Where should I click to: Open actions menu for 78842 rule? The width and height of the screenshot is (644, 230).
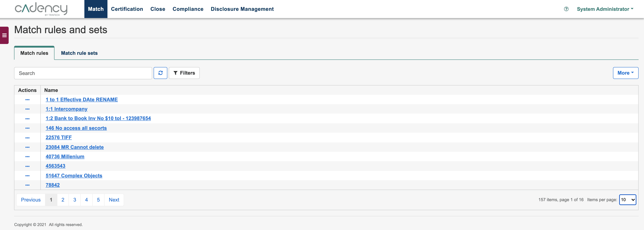click(27, 185)
